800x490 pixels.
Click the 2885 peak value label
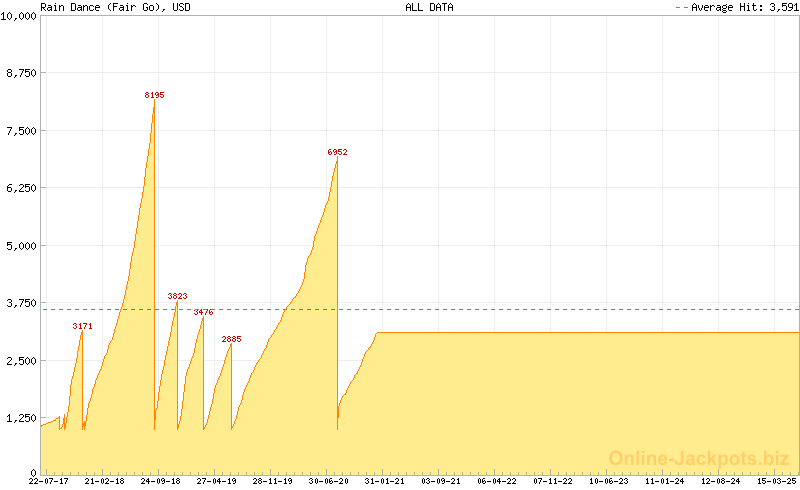point(231,339)
